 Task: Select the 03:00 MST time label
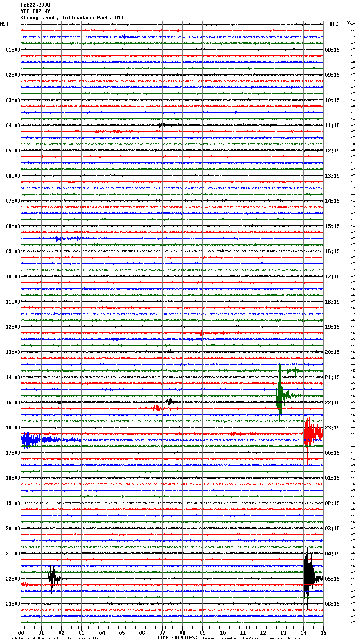[x=13, y=100]
